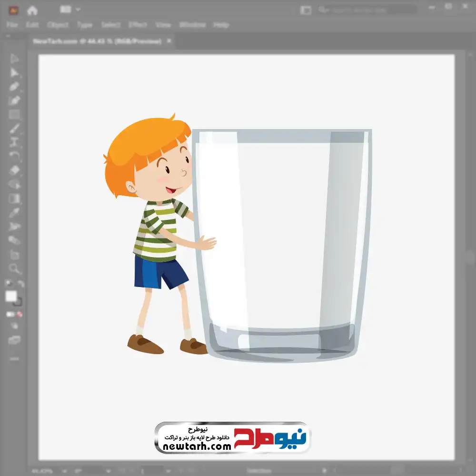
Task: Open the File menu
Action: click(x=12, y=25)
